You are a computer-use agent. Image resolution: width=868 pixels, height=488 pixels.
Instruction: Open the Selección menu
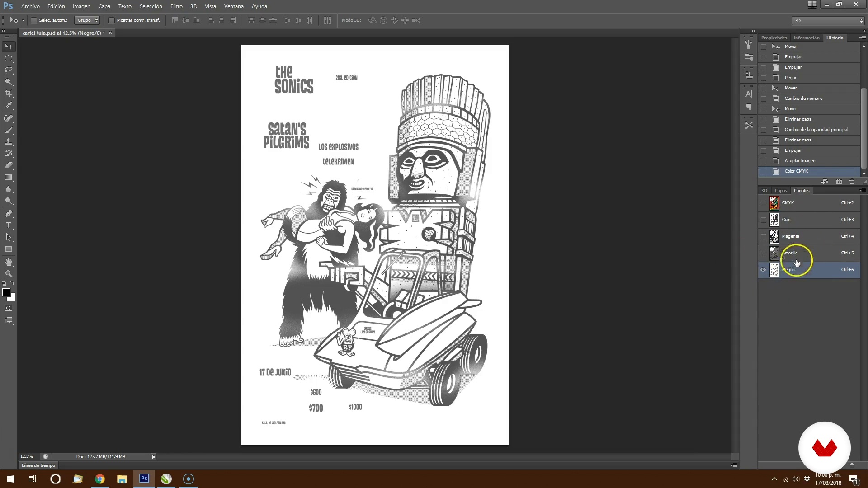(151, 6)
